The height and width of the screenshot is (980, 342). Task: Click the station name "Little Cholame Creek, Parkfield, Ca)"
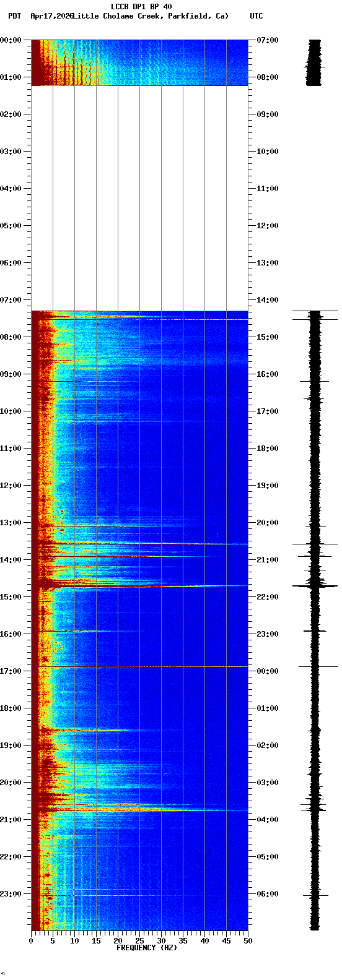150,16
